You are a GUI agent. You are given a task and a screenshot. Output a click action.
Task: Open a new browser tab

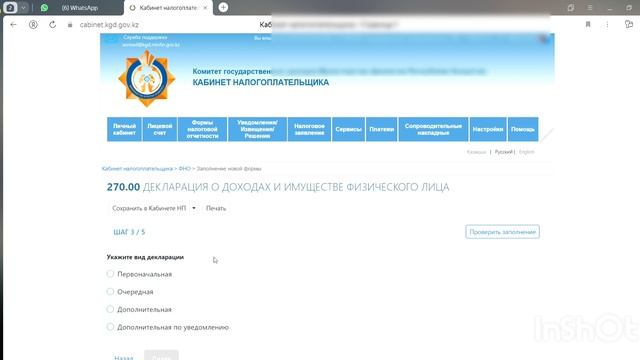pyautogui.click(x=223, y=7)
